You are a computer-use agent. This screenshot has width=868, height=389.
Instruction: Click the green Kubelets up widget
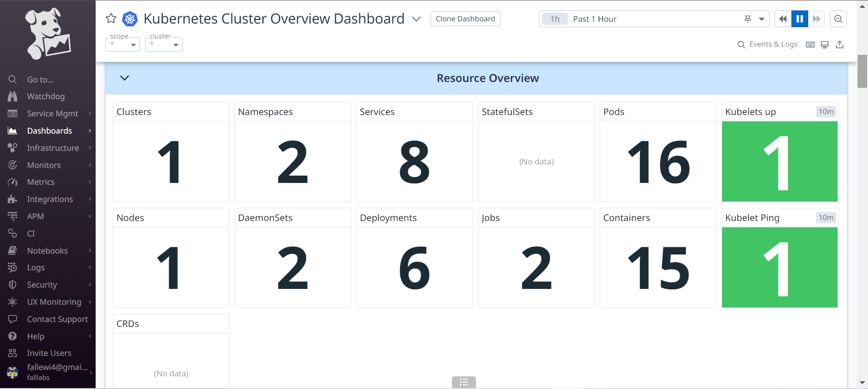click(x=779, y=161)
